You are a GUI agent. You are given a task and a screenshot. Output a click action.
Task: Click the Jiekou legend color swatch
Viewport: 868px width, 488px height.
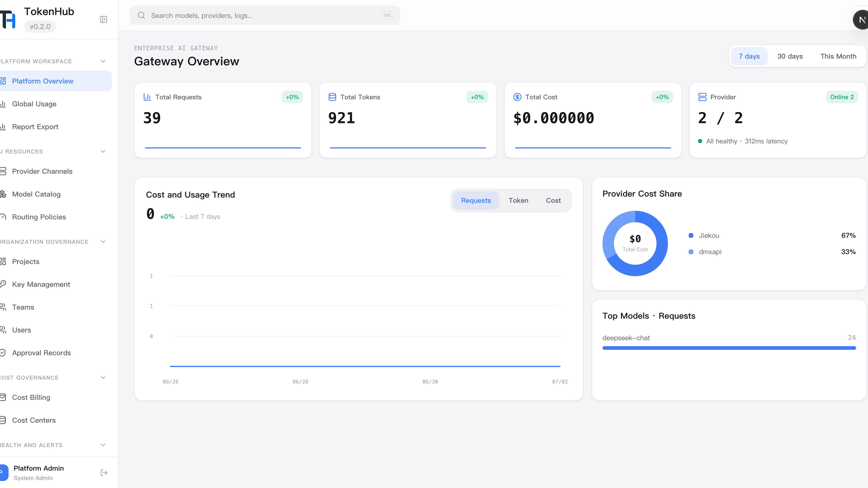pos(691,235)
